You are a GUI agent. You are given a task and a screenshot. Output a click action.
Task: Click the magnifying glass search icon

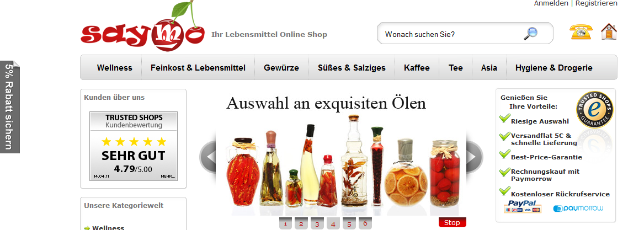click(530, 34)
